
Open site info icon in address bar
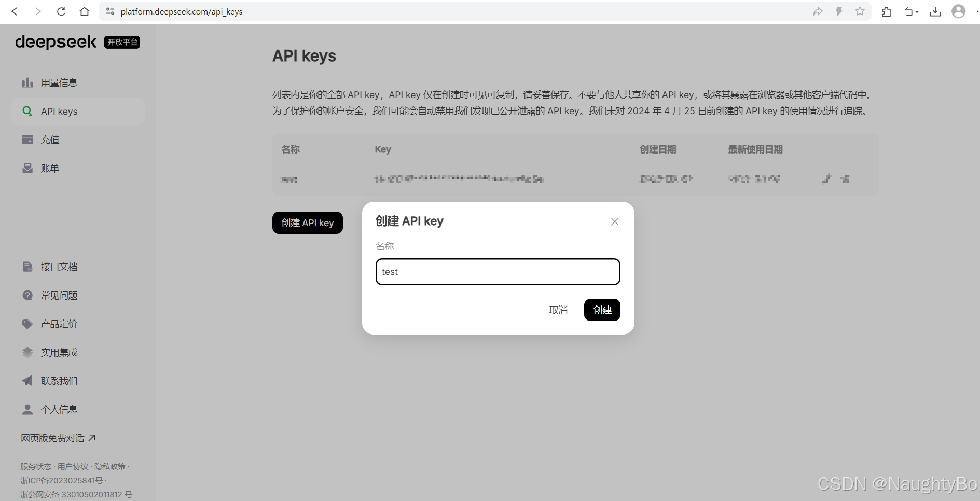coord(110,11)
